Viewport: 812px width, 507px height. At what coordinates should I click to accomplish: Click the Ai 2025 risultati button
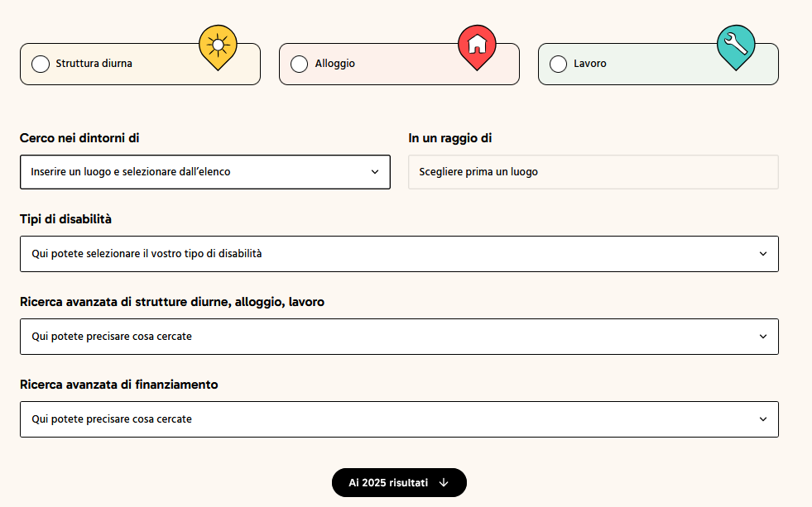pos(399,482)
